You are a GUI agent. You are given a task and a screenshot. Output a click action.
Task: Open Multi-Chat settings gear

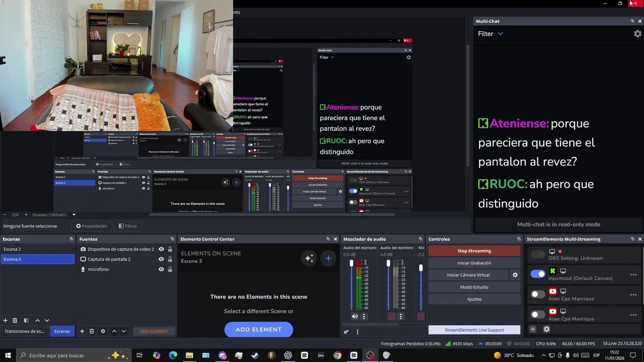tap(637, 34)
